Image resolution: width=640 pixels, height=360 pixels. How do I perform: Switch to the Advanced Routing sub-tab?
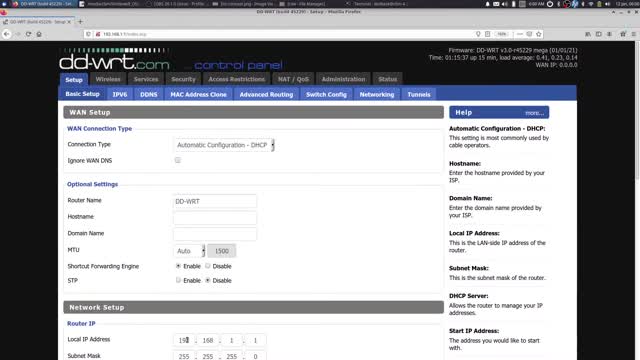click(x=266, y=94)
